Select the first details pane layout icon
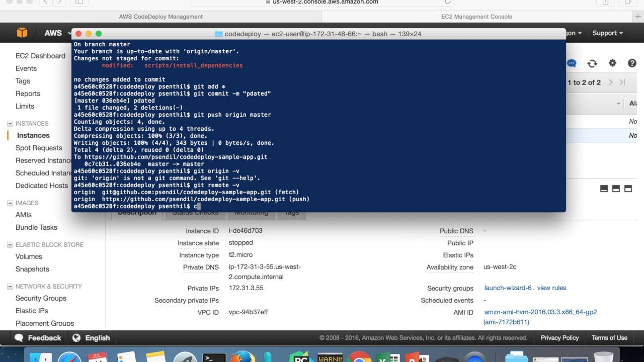This screenshot has width=644, height=362. pos(604,189)
